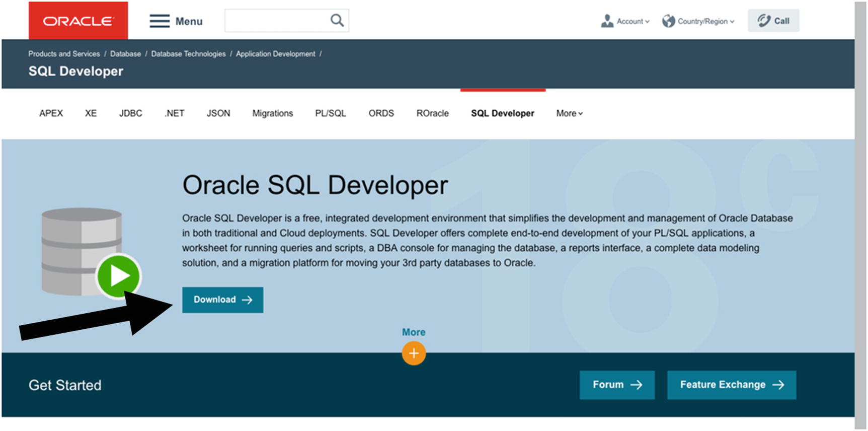Screen dimensions: 868x431
Task: Click the More link text above plus
Action: [414, 332]
